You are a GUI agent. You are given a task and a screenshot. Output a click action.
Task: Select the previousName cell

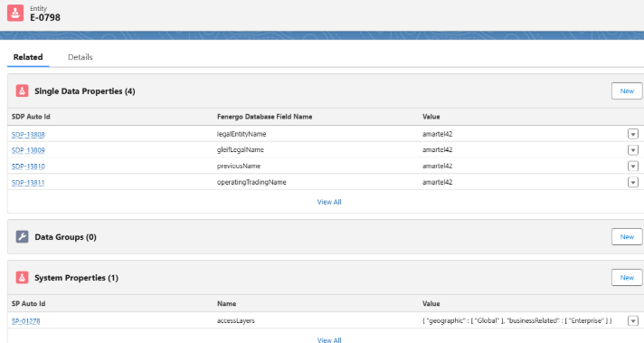pyautogui.click(x=239, y=166)
